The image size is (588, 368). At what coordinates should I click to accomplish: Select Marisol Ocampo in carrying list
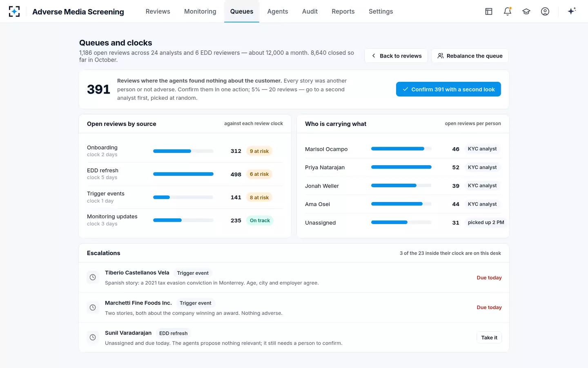(326, 149)
